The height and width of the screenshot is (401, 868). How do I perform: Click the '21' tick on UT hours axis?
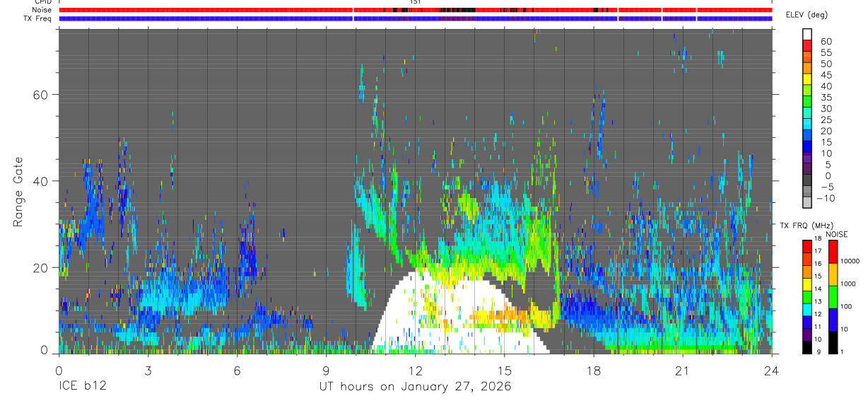683,370
